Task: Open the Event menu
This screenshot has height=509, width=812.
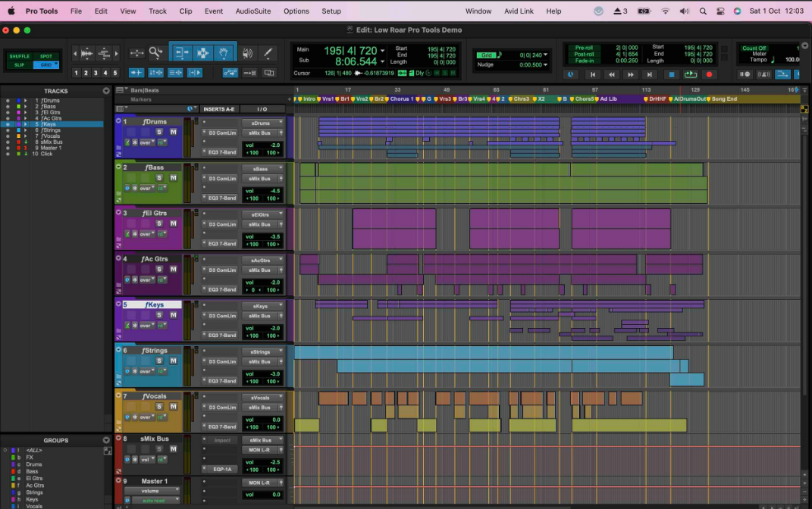Action: click(x=213, y=11)
